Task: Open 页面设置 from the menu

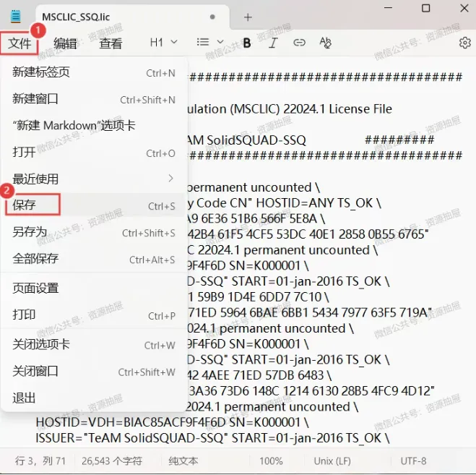Action: point(93,288)
